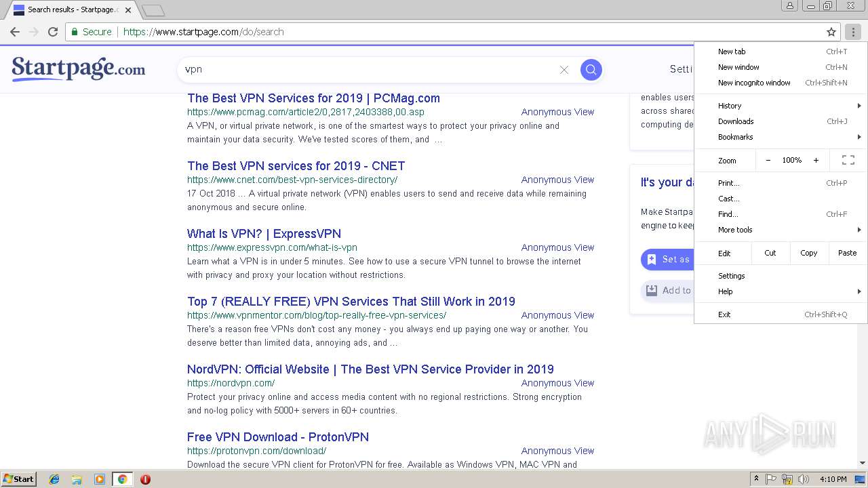Image resolution: width=868 pixels, height=488 pixels.
Task: Toggle fullscreen from the Zoom row
Action: point(848,160)
